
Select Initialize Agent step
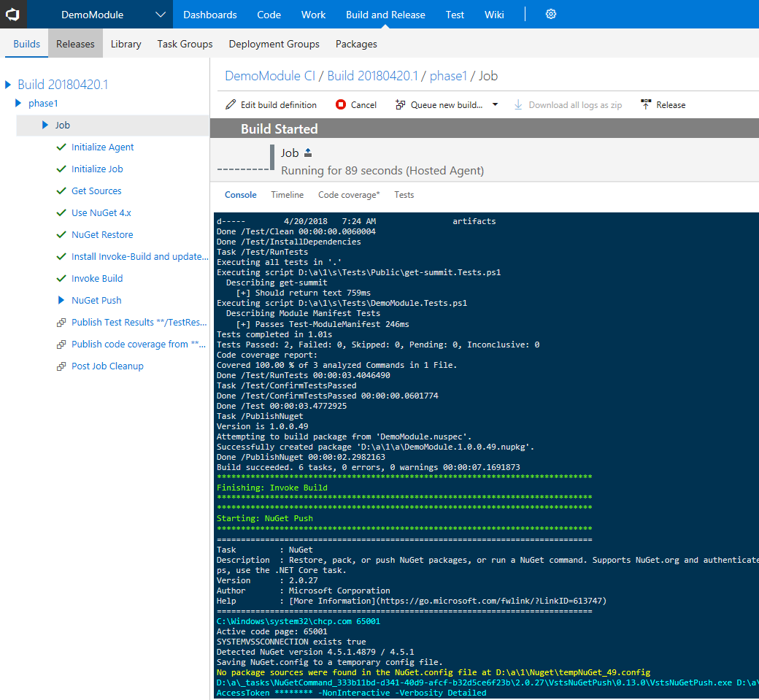(x=103, y=147)
